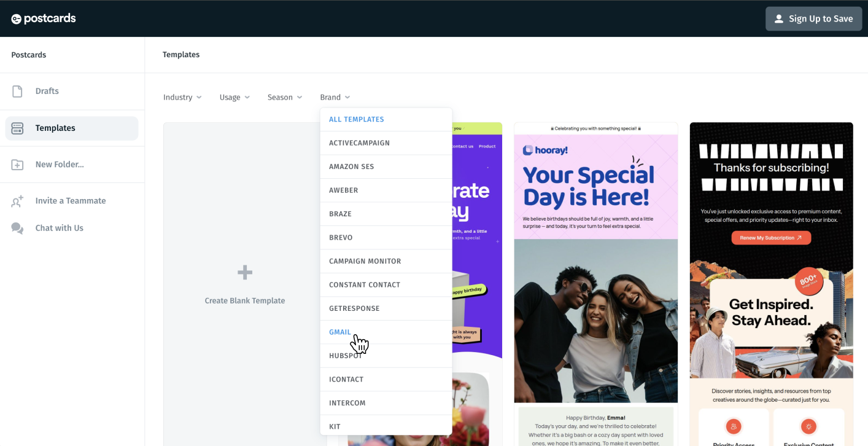Screen dimensions: 868x446
Task: Click the Templates sidebar icon
Action: (17, 128)
